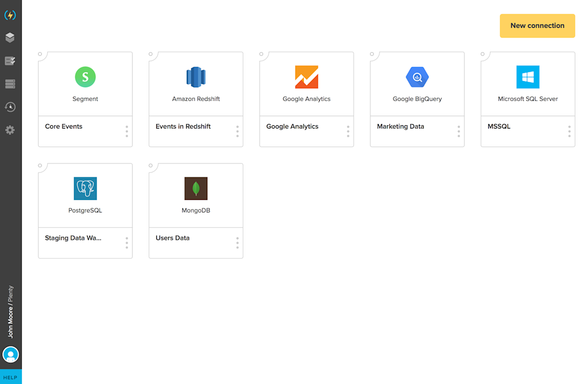
Task: Click the Segment logo icon
Action: [x=85, y=77]
